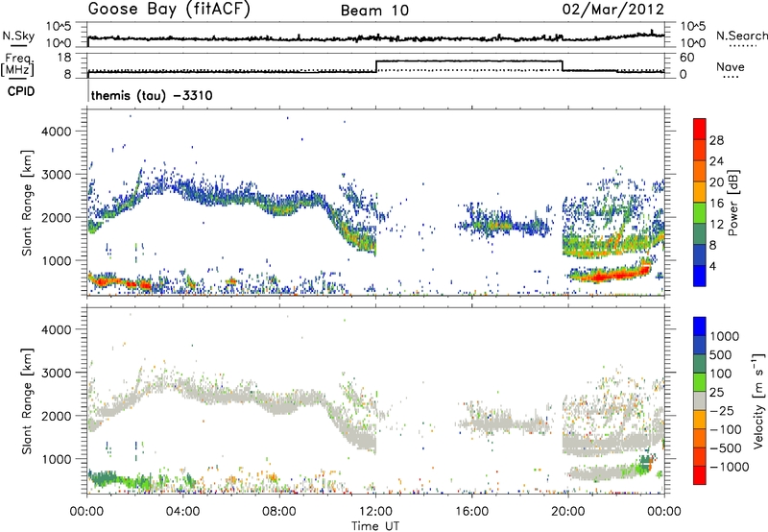Click the '1000' tick on the velocity panel axis
This screenshot has height=532, width=768.
(56, 459)
